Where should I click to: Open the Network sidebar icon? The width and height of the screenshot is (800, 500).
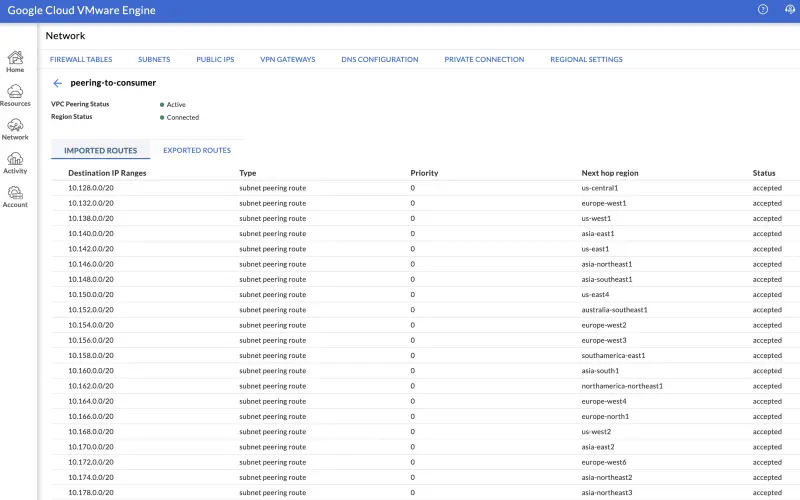pos(15,129)
